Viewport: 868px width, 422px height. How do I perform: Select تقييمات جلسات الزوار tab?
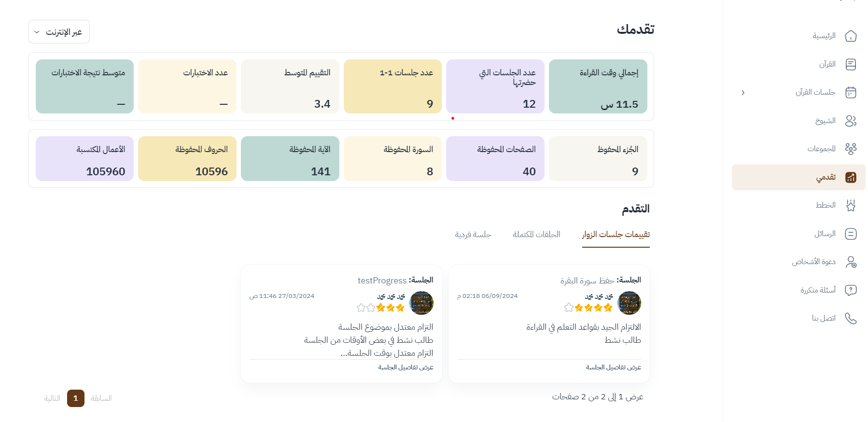click(616, 235)
